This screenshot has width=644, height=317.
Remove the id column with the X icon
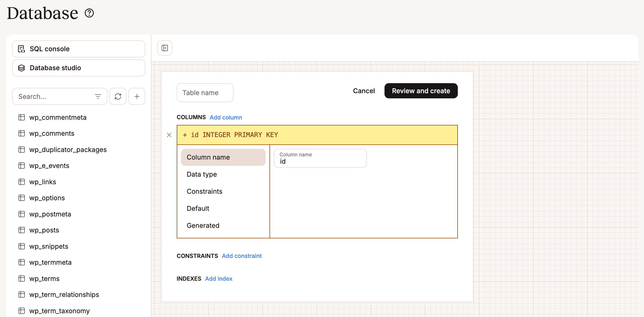point(169,135)
